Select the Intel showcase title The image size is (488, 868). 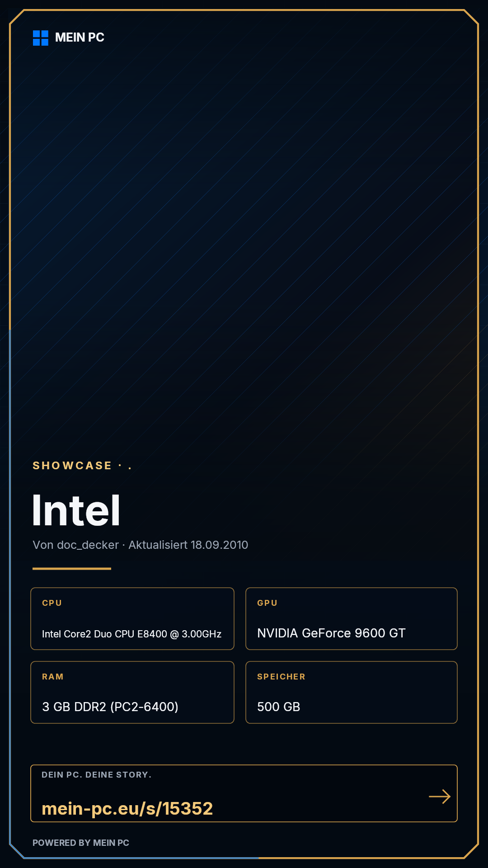[x=76, y=510]
